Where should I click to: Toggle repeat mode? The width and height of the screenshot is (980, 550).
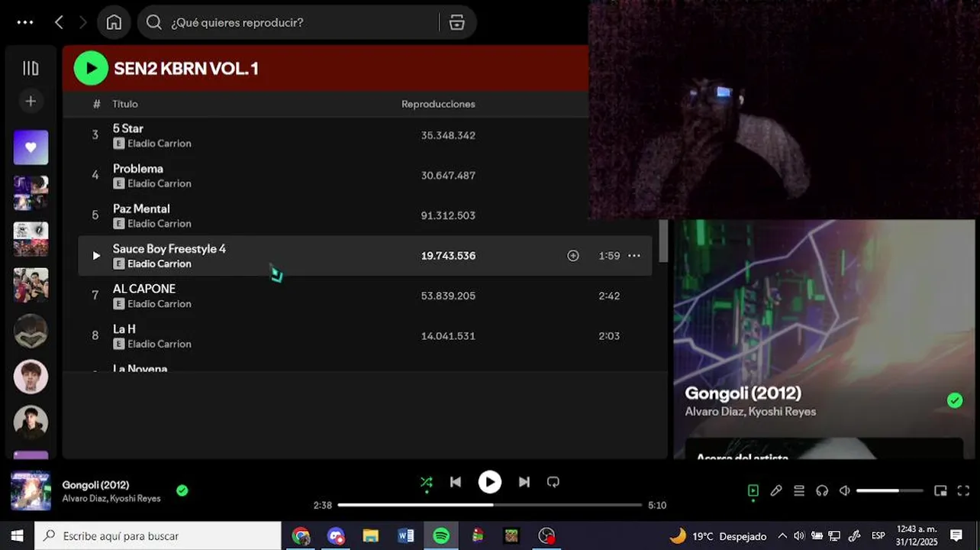[553, 482]
